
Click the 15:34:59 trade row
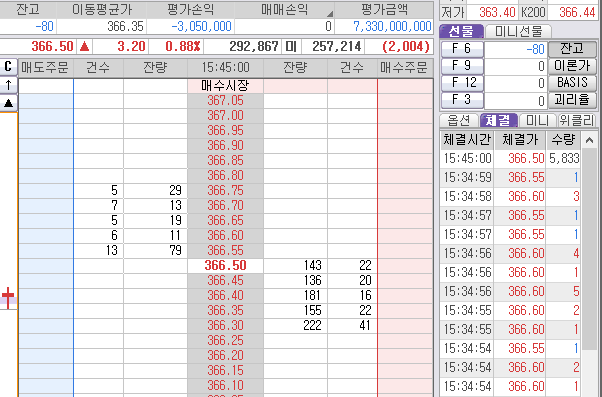[511, 177]
